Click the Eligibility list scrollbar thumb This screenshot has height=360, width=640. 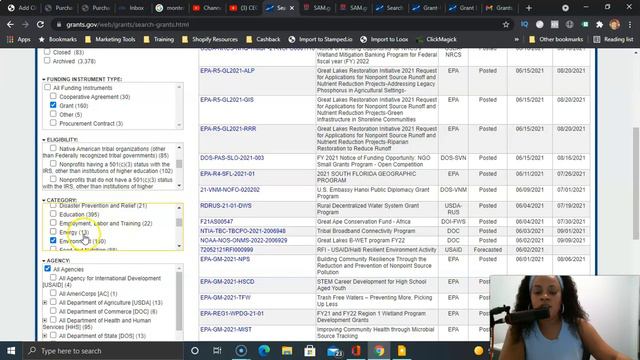[x=179, y=164]
